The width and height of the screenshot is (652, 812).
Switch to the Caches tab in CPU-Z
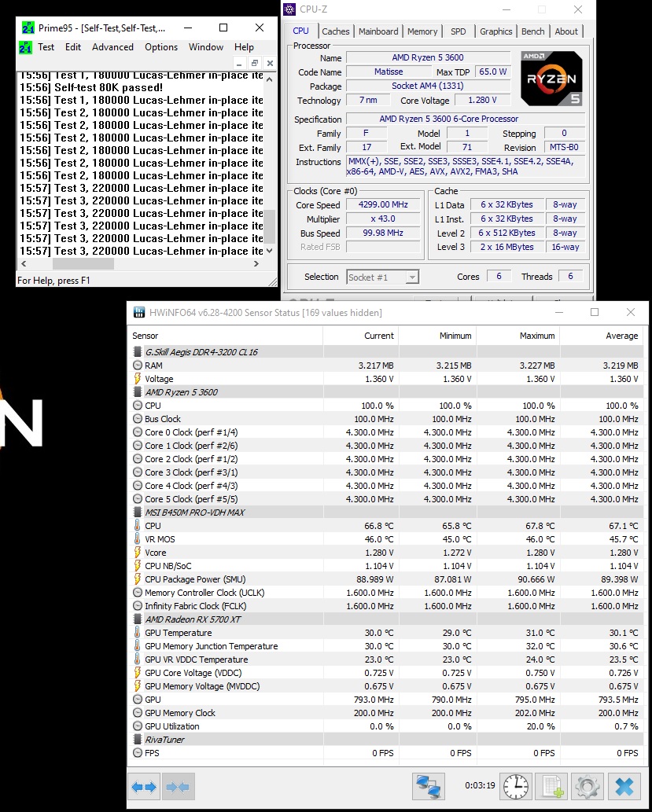pos(335,31)
